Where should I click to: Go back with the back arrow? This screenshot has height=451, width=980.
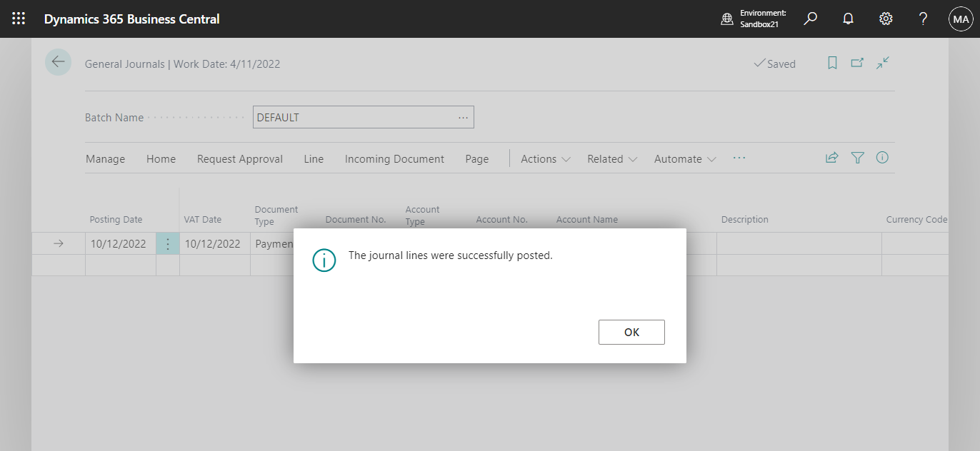pos(58,62)
